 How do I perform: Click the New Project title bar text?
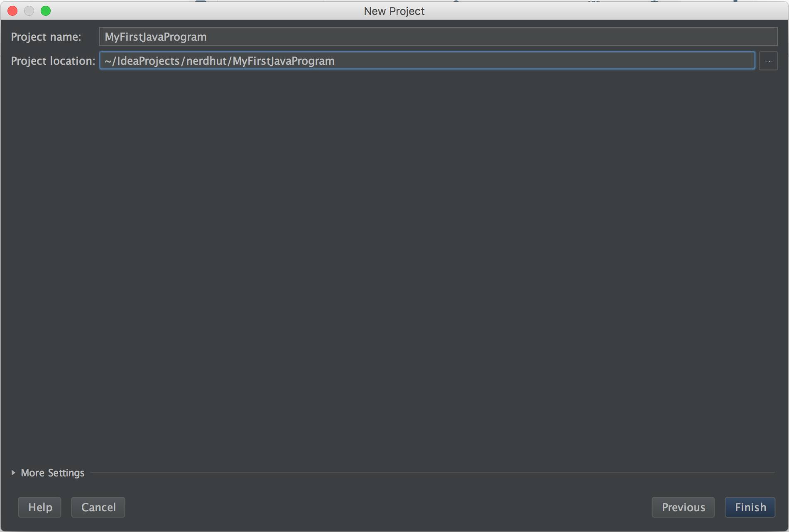tap(394, 11)
